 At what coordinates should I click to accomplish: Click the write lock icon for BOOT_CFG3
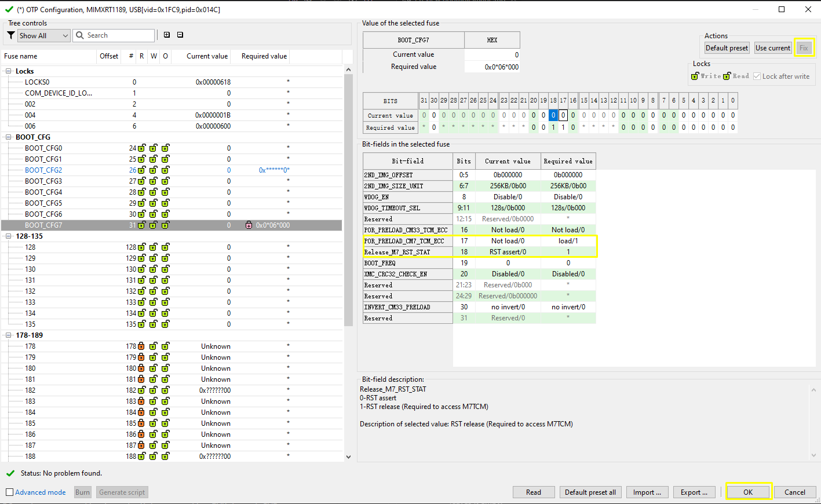point(154,181)
